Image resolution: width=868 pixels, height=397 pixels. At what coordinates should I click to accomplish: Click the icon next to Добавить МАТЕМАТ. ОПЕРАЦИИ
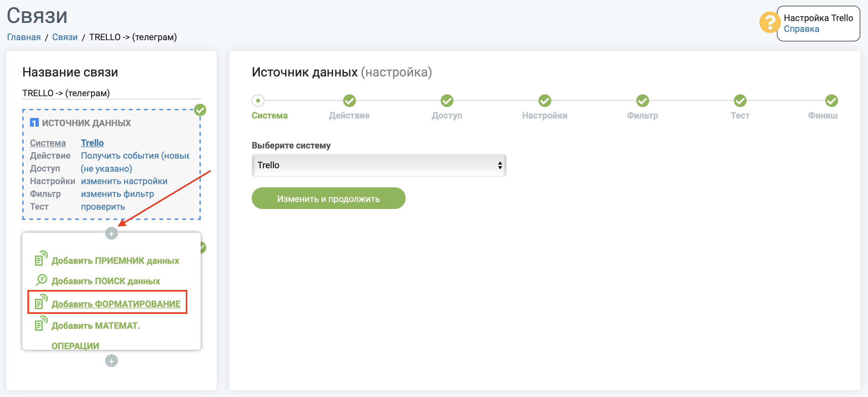click(x=41, y=323)
